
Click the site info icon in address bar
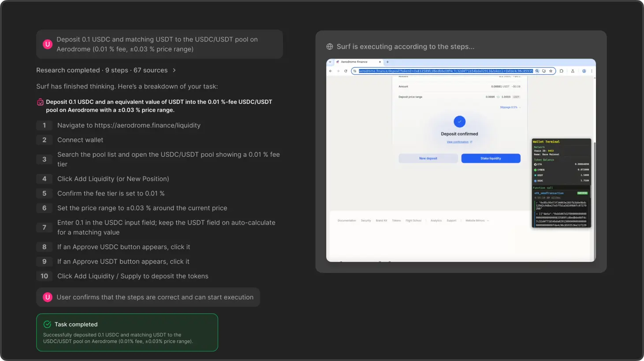[x=355, y=71]
